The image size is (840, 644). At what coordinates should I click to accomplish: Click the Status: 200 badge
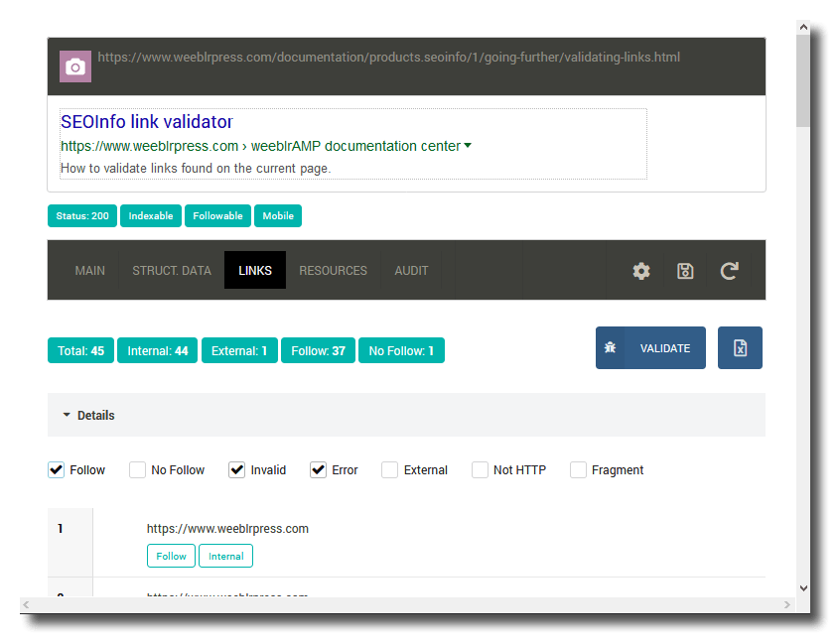[x=82, y=215]
